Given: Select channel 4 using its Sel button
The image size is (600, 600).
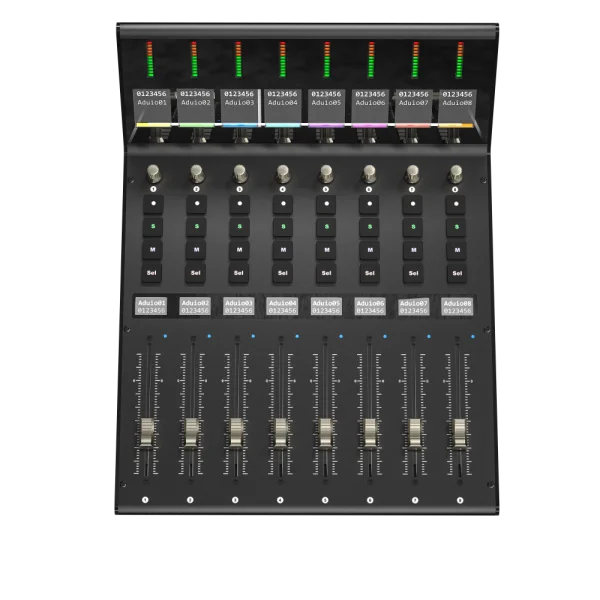Looking at the screenshot, I should coord(283,273).
